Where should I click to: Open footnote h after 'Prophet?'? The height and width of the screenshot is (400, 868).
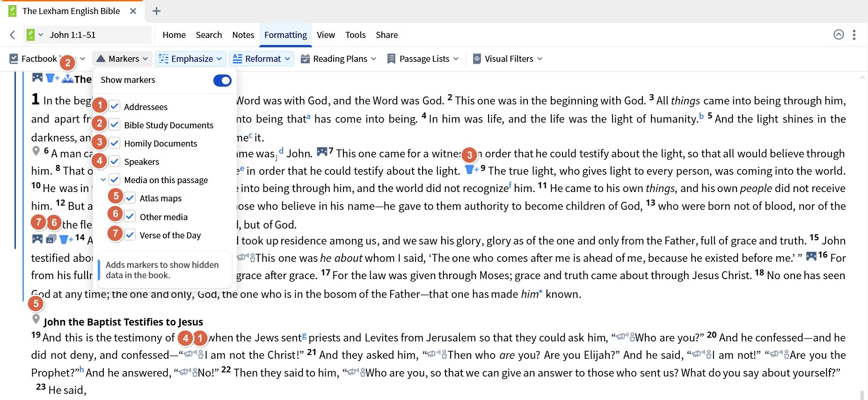click(x=81, y=369)
